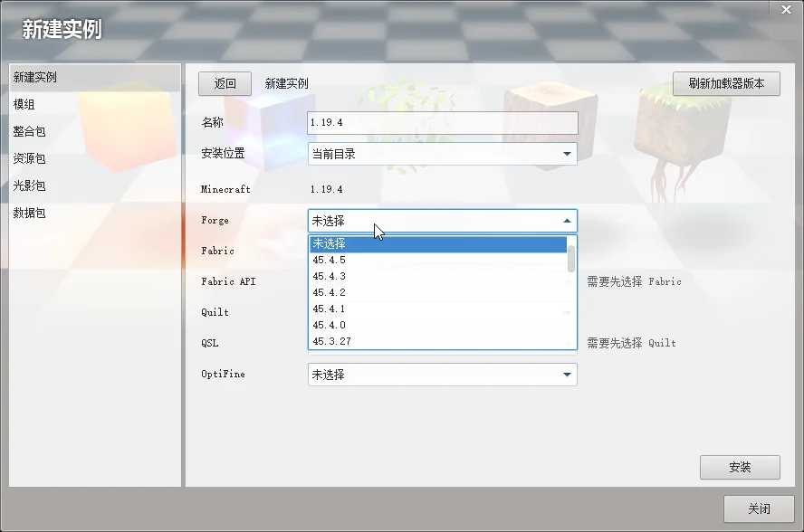Screen dimensions: 804x532
Task: Click the 安装 button
Action: coord(740,467)
